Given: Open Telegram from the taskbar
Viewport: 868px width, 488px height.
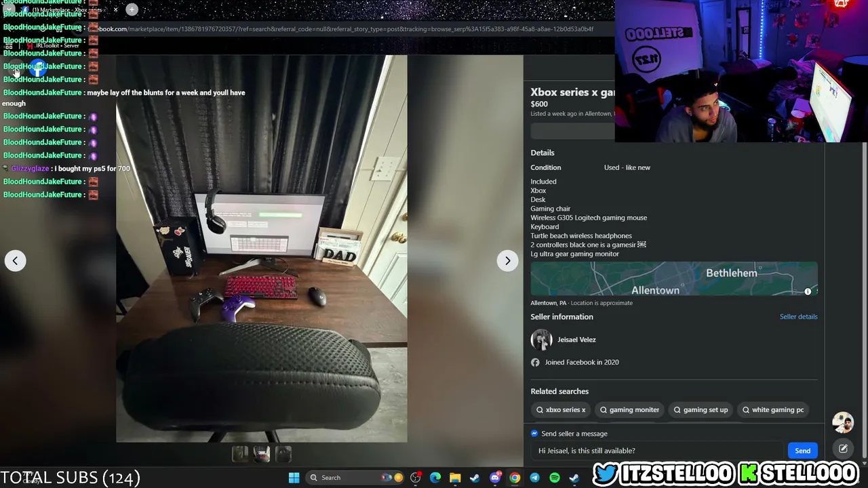Looking at the screenshot, I should click(x=534, y=478).
